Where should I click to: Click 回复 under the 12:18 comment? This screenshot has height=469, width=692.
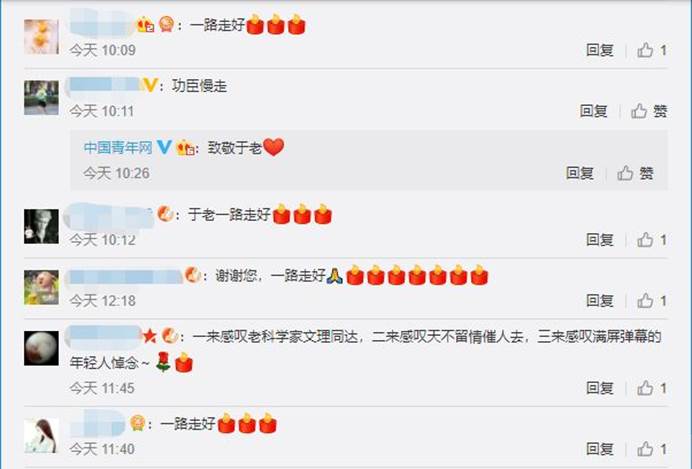coord(600,301)
